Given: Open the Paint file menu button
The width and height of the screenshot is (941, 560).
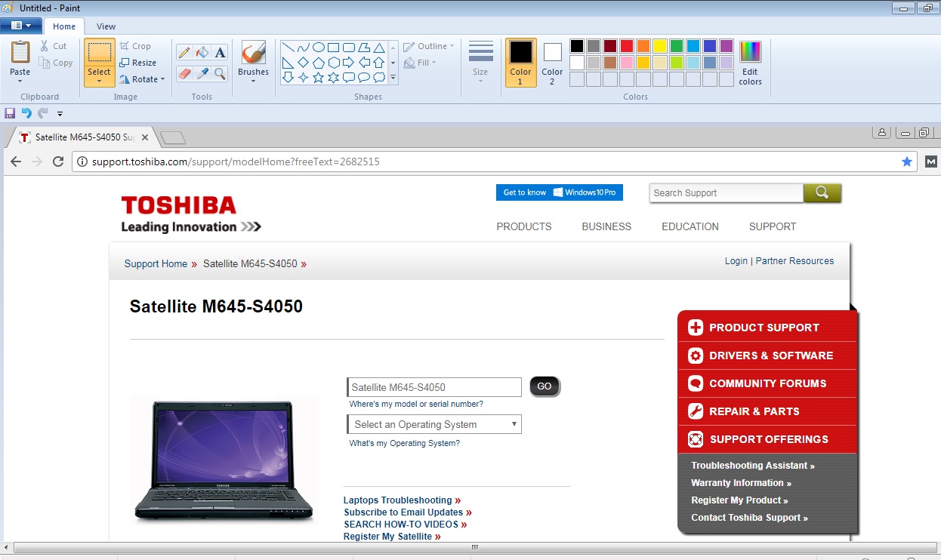Looking at the screenshot, I should [21, 25].
